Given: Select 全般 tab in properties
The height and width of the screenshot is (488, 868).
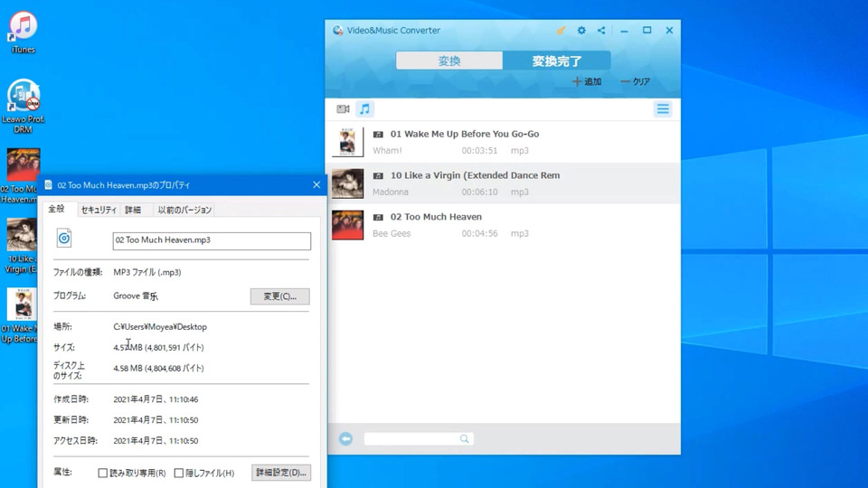Looking at the screenshot, I should [x=56, y=209].
